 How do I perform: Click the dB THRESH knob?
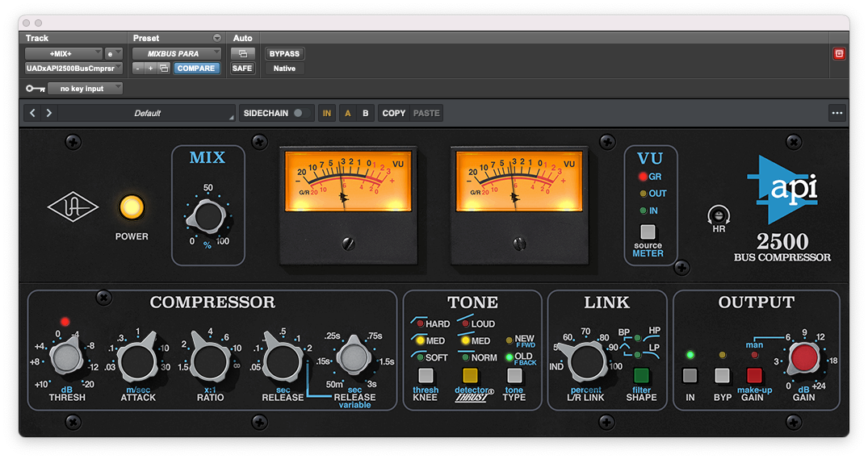coord(67,357)
